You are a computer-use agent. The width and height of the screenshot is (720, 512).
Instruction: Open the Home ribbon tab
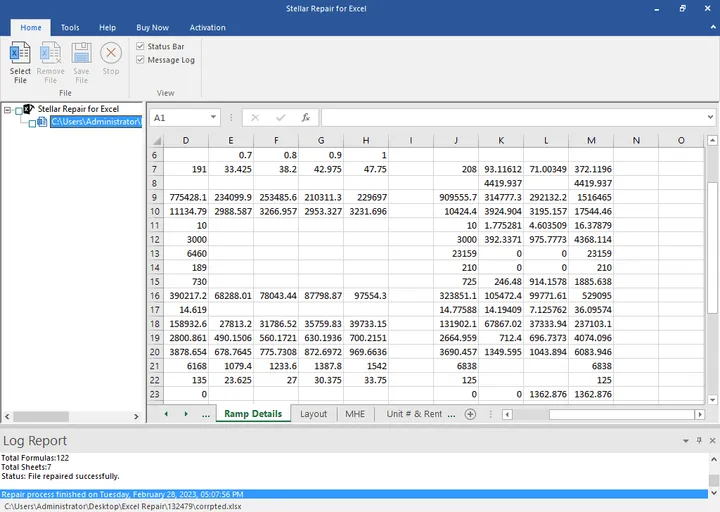[31, 28]
